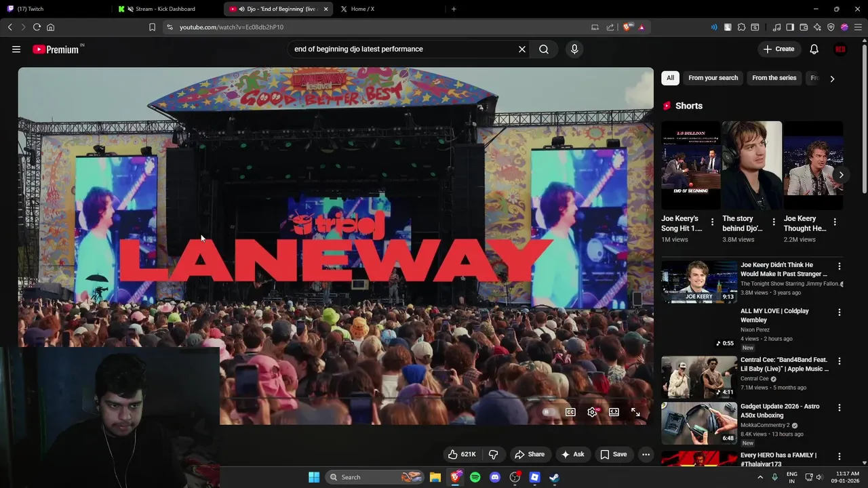
Task: Open Steam from the taskbar
Action: pos(554,477)
